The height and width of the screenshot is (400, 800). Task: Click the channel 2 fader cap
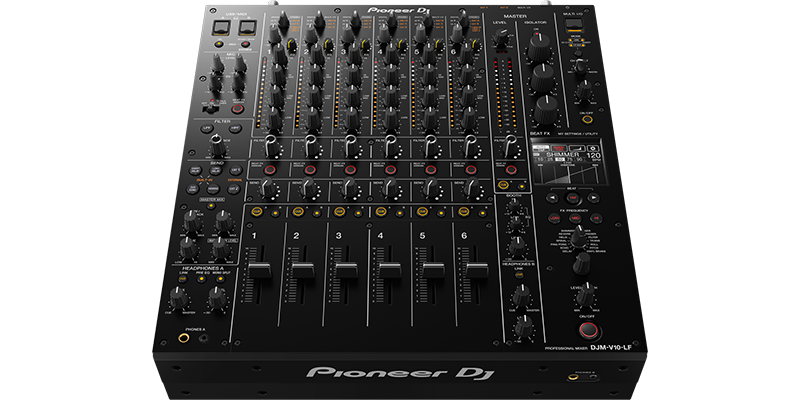[x=303, y=270]
